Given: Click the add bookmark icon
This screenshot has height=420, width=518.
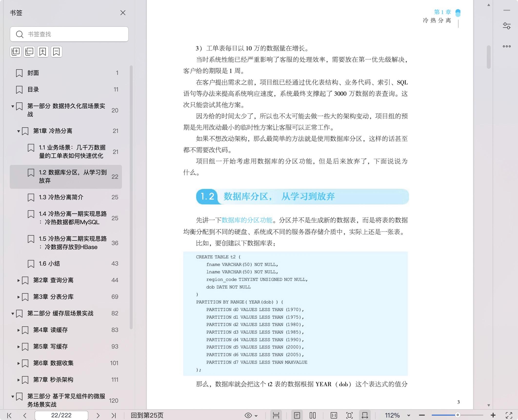Looking at the screenshot, I should coord(43,52).
